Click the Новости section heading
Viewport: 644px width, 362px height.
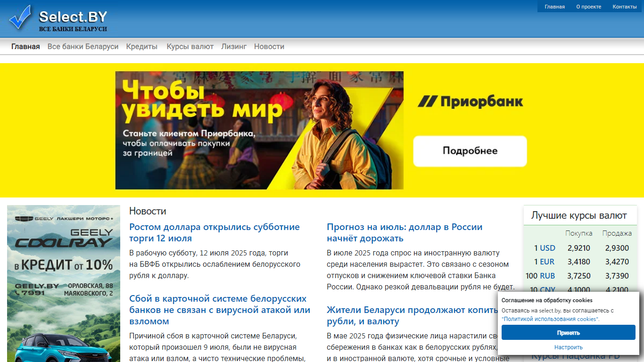(x=148, y=211)
